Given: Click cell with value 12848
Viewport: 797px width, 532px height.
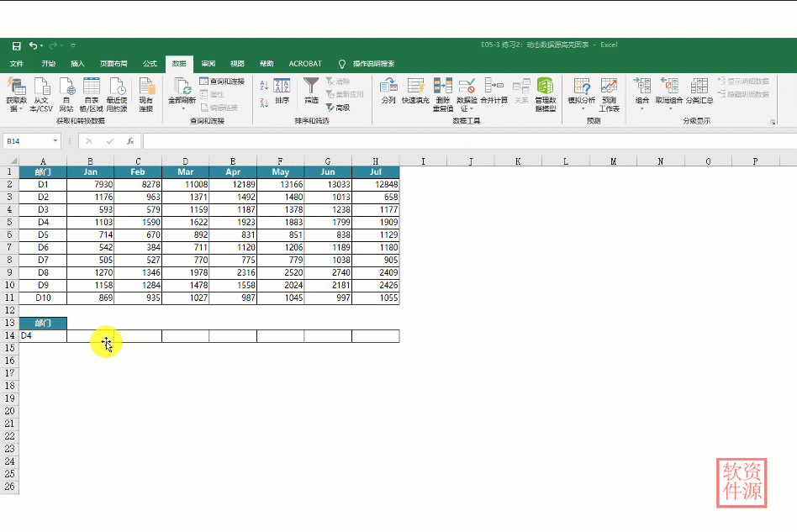Looking at the screenshot, I should pyautogui.click(x=376, y=184).
